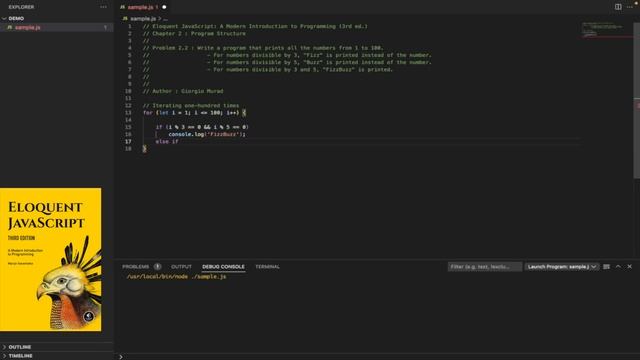Click the 'if (i % 3 == 0' condition line
The height and width of the screenshot is (360, 640).
point(202,127)
